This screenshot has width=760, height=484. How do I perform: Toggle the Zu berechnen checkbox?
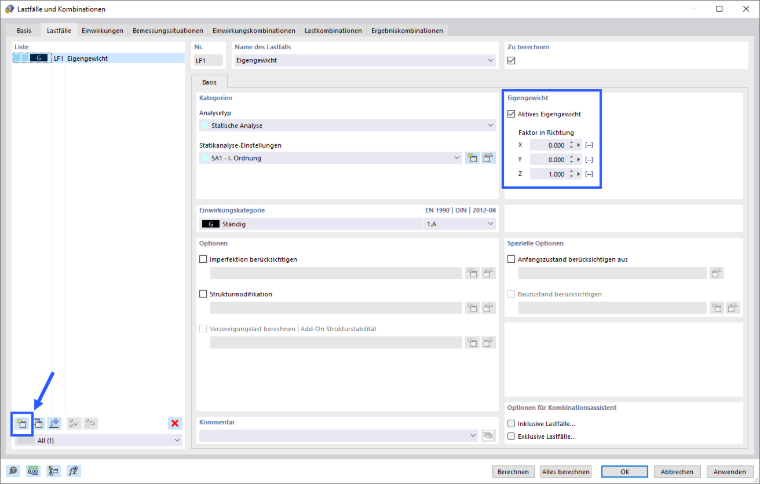pos(511,61)
